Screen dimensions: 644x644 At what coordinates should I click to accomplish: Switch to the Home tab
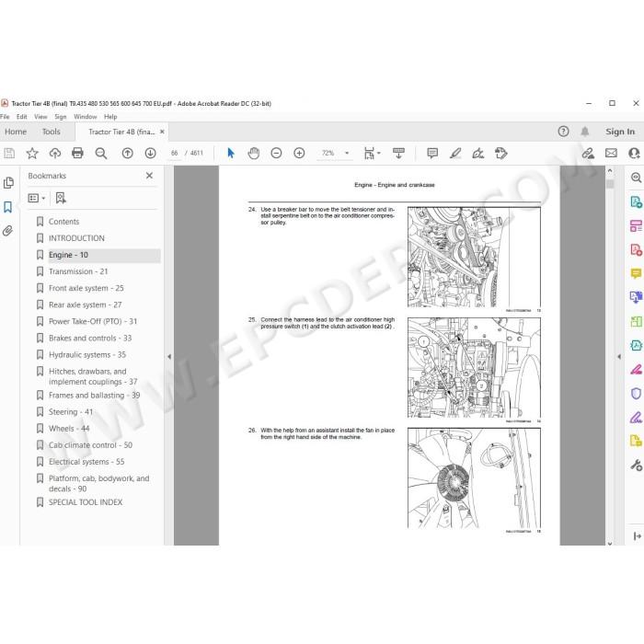[16, 132]
